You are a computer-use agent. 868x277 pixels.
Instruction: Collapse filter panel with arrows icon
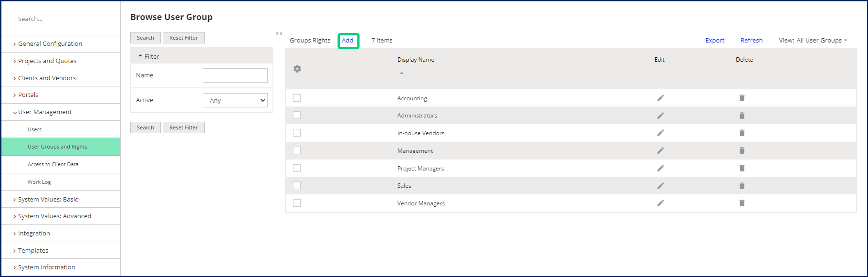pyautogui.click(x=279, y=33)
